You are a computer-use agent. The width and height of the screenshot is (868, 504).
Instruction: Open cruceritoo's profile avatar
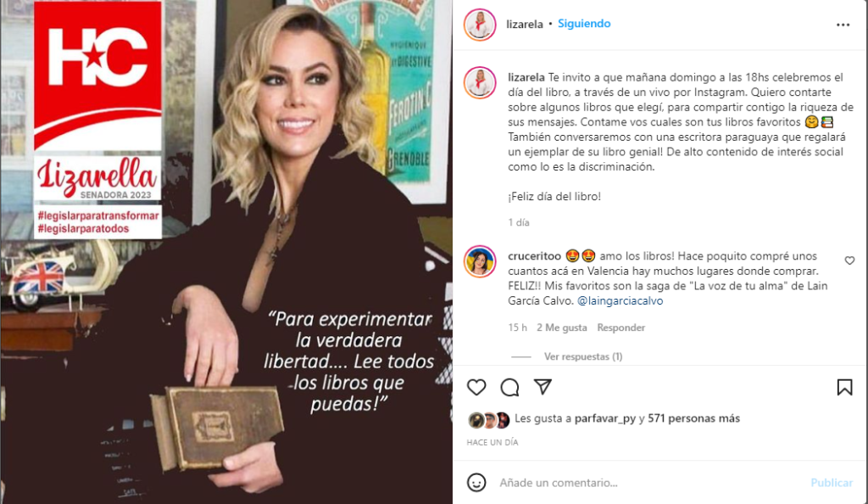(x=480, y=261)
